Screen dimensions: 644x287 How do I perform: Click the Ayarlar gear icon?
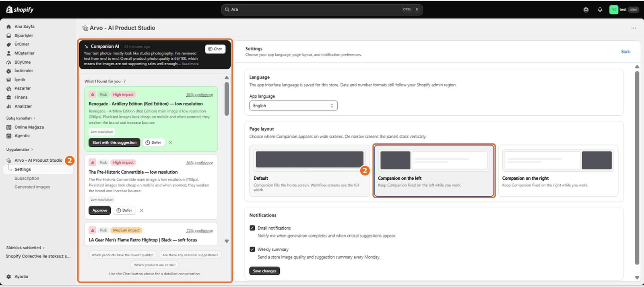(9, 277)
